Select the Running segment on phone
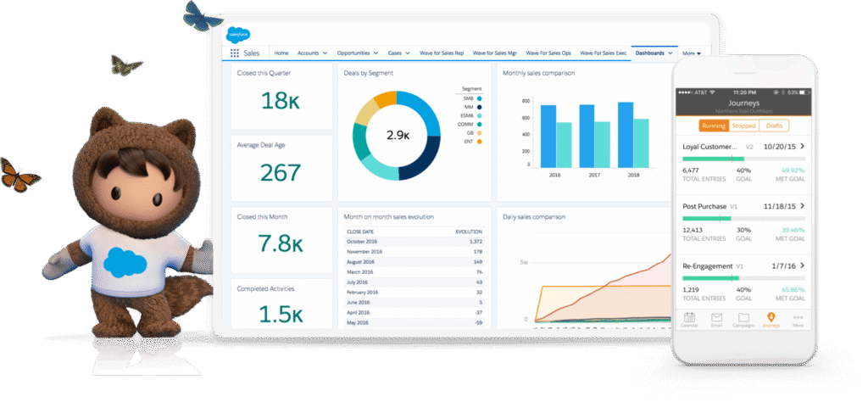Image resolution: width=868 pixels, height=402 pixels. 714,126
